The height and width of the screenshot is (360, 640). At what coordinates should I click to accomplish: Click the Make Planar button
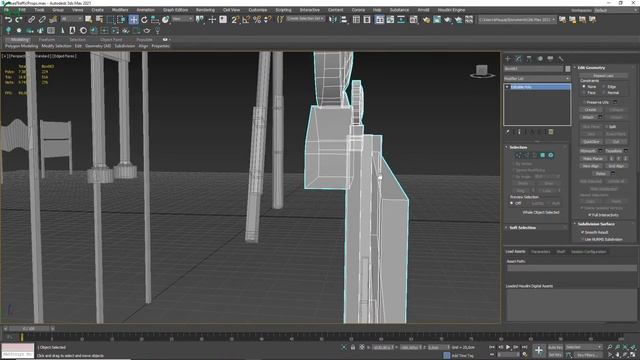593,158
